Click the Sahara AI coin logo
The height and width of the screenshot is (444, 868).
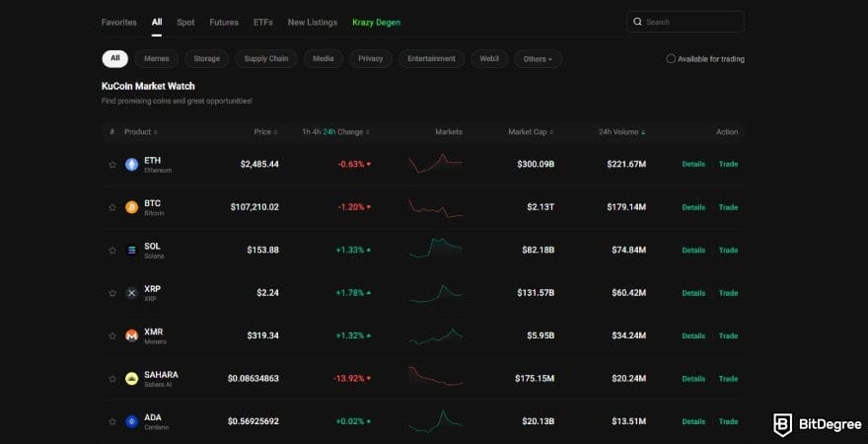pyautogui.click(x=132, y=379)
